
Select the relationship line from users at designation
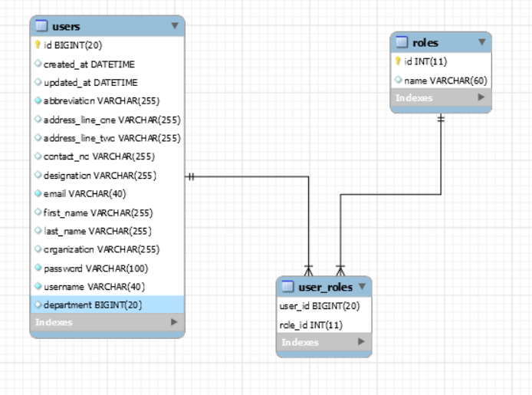point(245,176)
